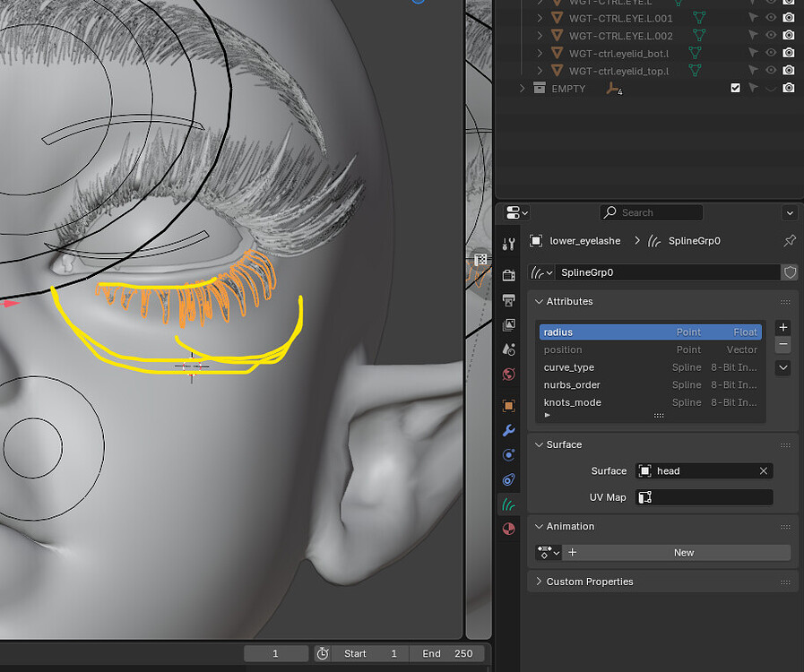The height and width of the screenshot is (672, 804).
Task: Click the animation action browse icon
Action: 549,553
